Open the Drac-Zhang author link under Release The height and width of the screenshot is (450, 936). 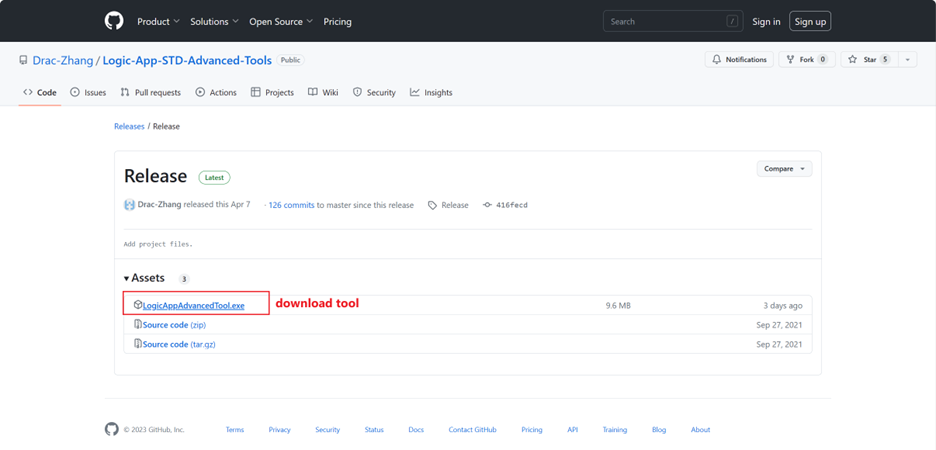point(159,205)
